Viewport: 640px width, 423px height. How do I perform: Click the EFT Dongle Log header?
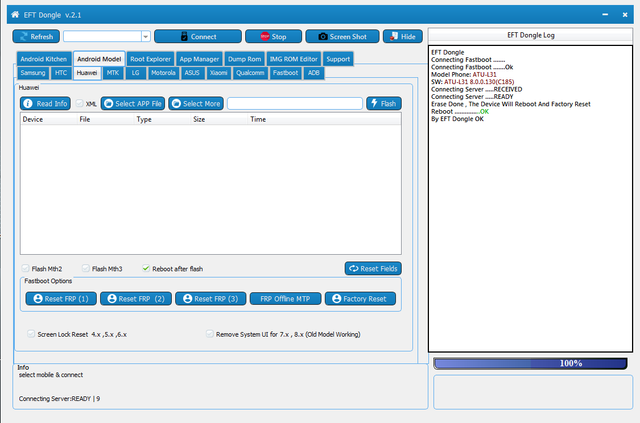pyautogui.click(x=531, y=35)
